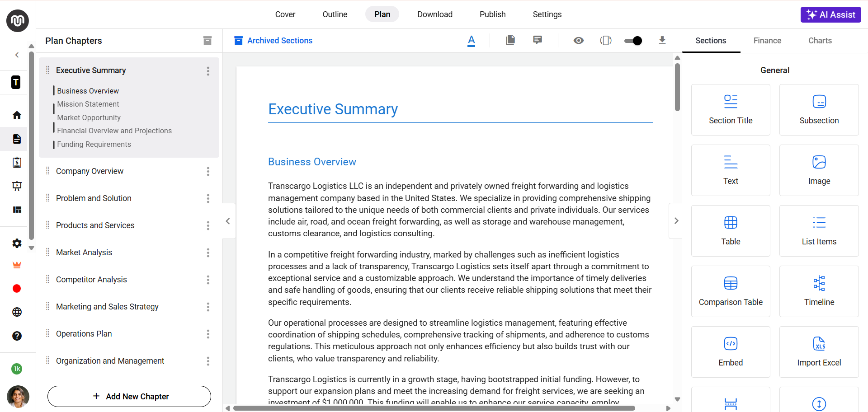The width and height of the screenshot is (868, 412).
Task: Select the Plan tab
Action: [x=382, y=14]
